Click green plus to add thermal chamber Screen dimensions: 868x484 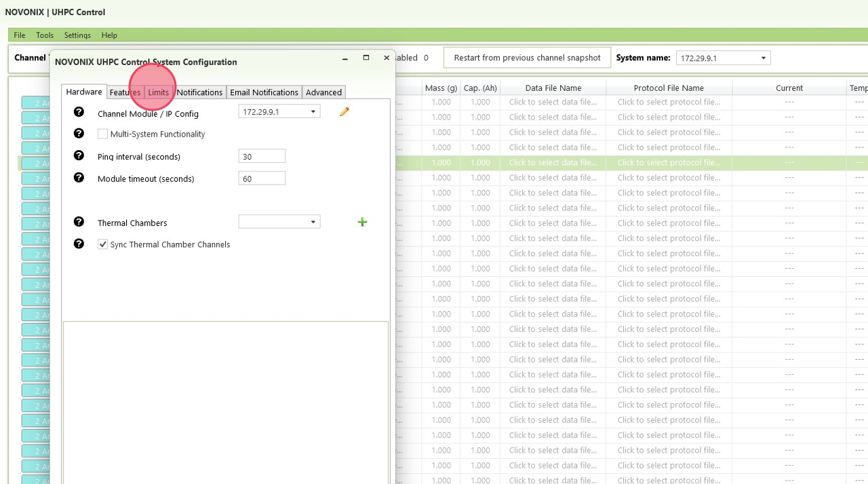pos(362,222)
